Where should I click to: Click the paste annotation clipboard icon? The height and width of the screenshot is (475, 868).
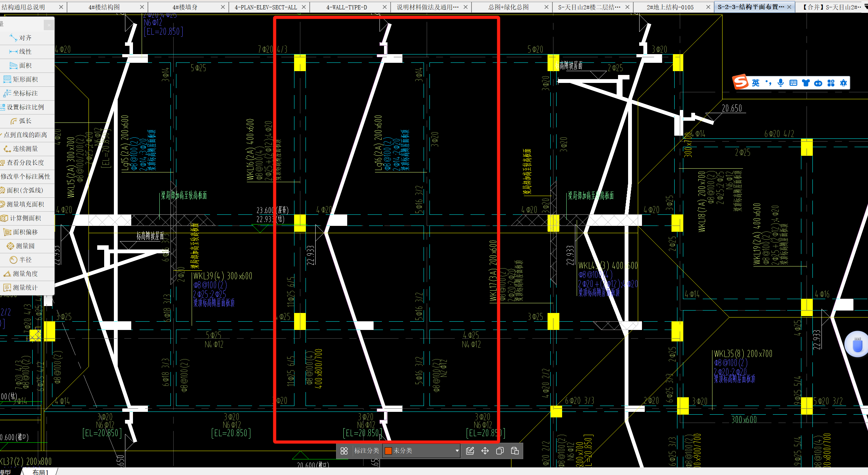(515, 451)
